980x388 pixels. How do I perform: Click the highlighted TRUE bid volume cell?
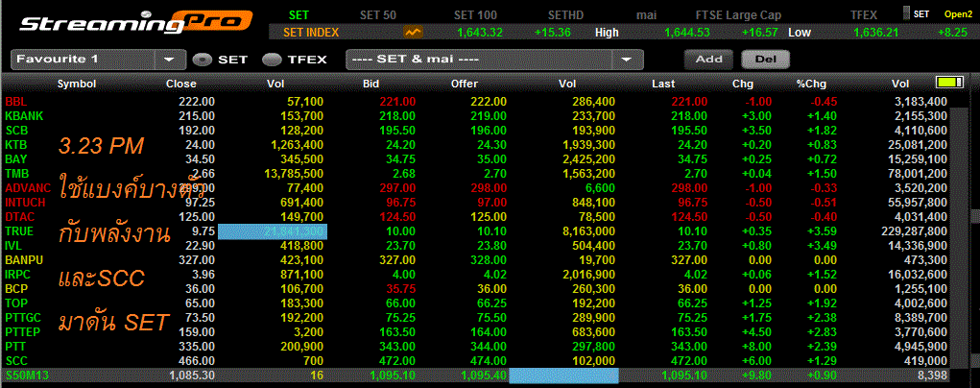coord(273,230)
